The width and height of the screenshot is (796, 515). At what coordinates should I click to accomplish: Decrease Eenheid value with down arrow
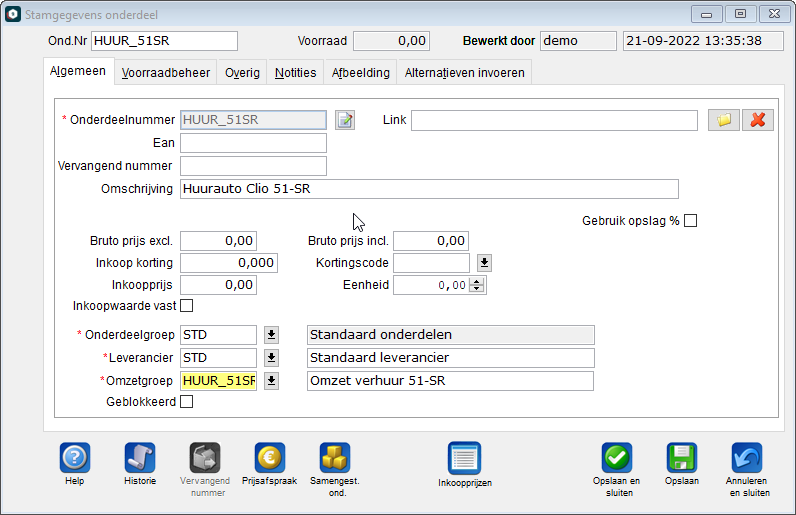tap(476, 288)
